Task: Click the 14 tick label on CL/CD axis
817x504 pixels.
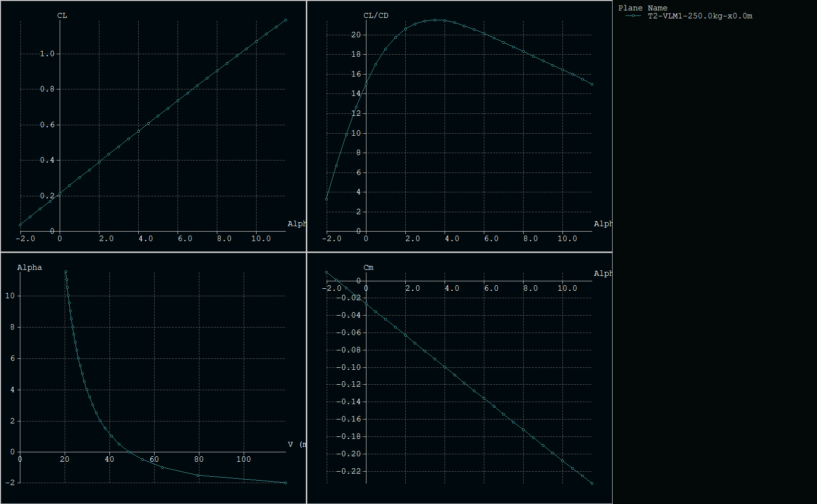Action: [356, 93]
